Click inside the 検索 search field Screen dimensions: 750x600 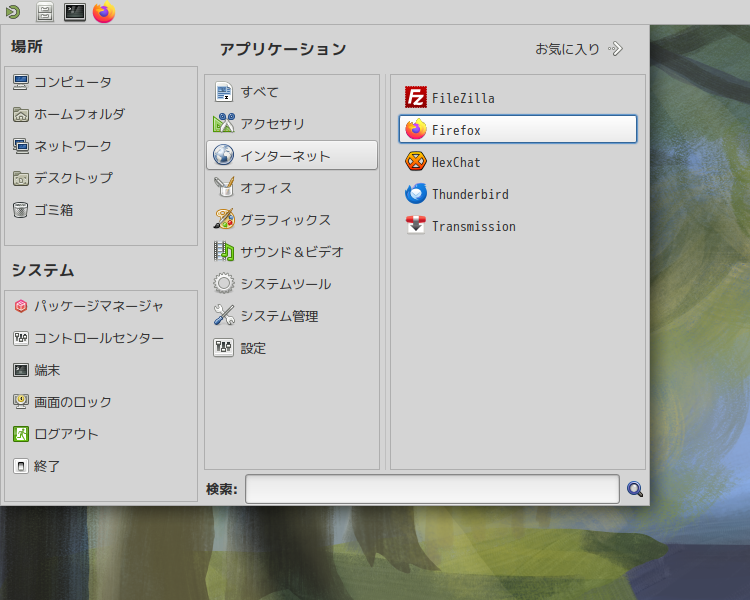click(x=432, y=489)
